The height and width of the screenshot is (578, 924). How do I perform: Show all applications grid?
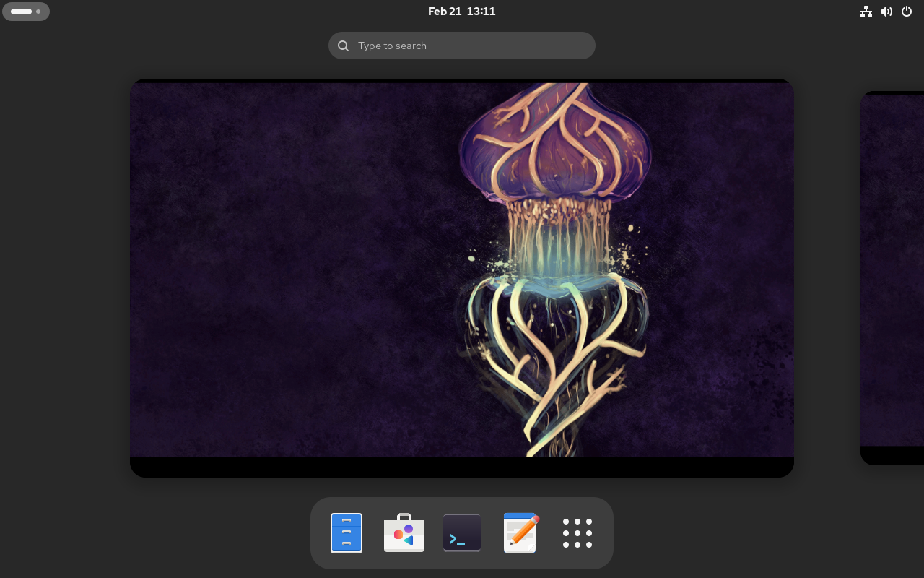577,533
